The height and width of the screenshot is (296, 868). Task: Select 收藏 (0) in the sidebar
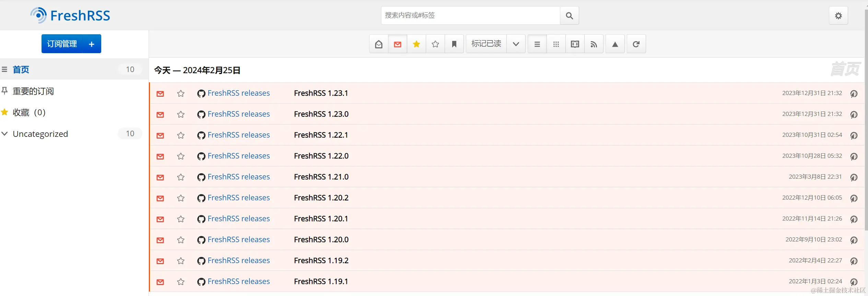tap(29, 113)
